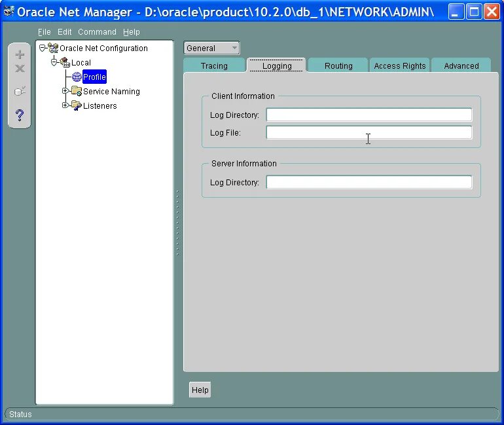Click the Oracle Net Configuration network icon

pos(53,48)
